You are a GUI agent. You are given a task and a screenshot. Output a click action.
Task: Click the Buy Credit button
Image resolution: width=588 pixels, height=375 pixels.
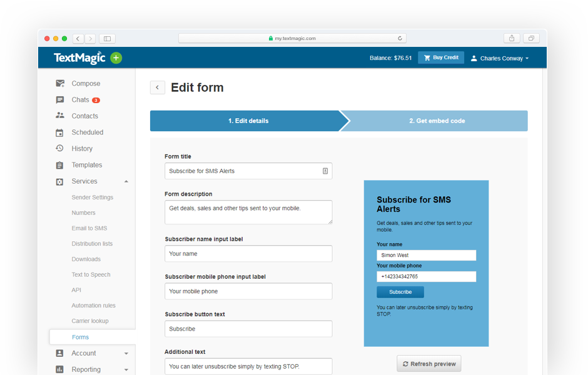(x=440, y=57)
